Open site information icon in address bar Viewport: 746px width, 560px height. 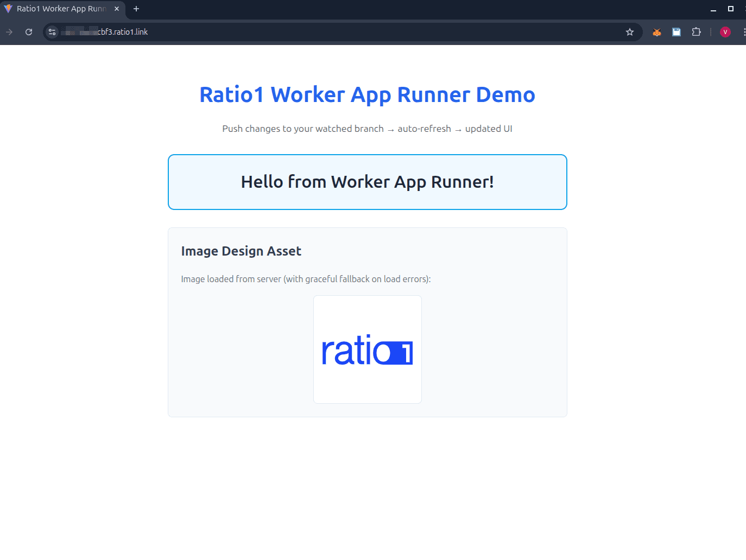point(52,32)
